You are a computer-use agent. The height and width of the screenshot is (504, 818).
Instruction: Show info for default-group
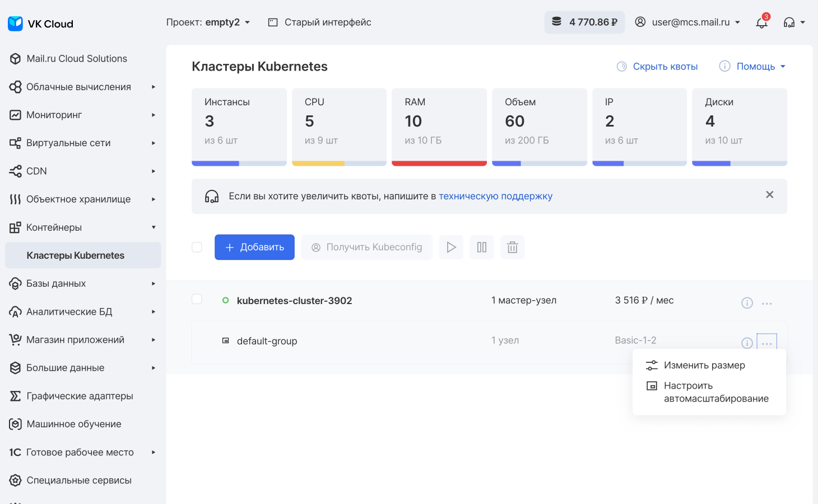(x=747, y=343)
